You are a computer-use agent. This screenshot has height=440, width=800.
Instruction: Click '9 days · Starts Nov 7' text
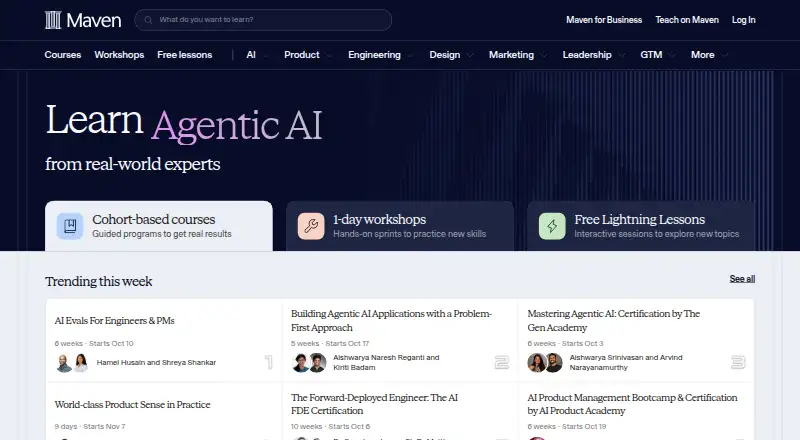click(90, 426)
